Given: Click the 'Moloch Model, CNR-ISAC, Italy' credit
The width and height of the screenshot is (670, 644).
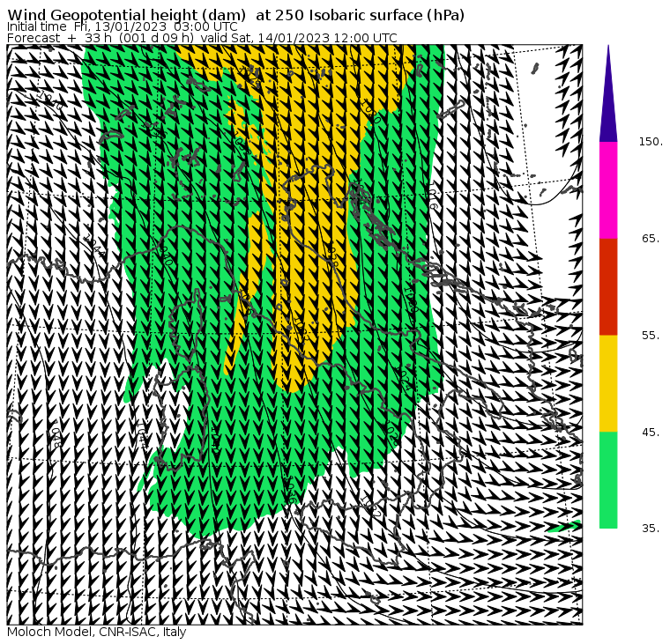Looking at the screenshot, I should pyautogui.click(x=97, y=632).
